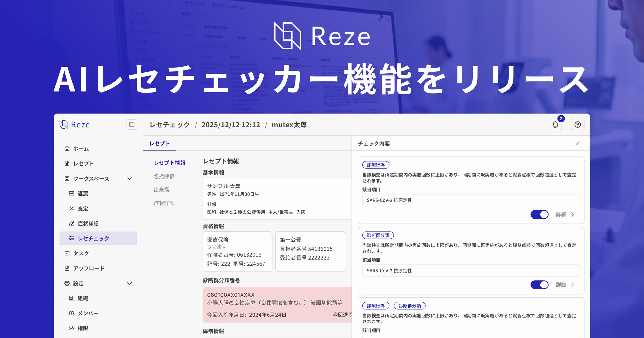
Task: Click the 保険者番号: 06132013 text
Action: (x=234, y=255)
